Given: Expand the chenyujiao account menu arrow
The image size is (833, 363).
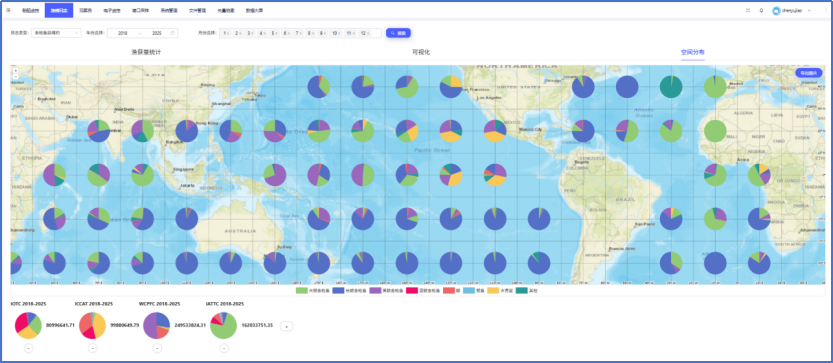Looking at the screenshot, I should tap(809, 10).
